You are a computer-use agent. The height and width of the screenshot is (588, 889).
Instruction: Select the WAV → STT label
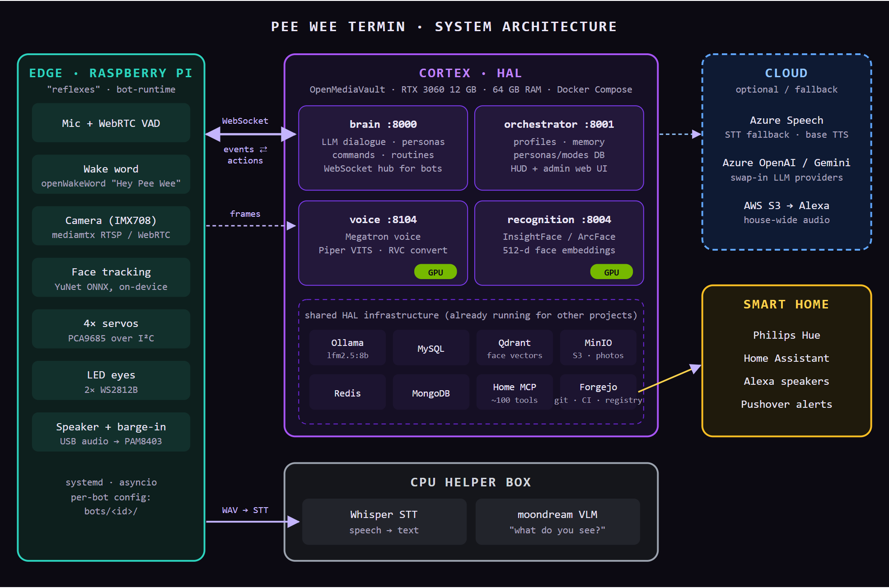pos(245,510)
